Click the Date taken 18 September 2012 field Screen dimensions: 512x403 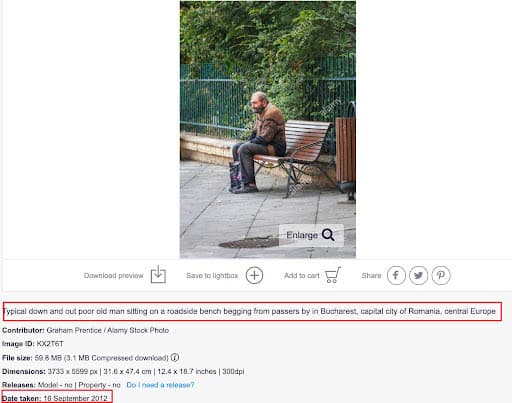tap(55, 398)
